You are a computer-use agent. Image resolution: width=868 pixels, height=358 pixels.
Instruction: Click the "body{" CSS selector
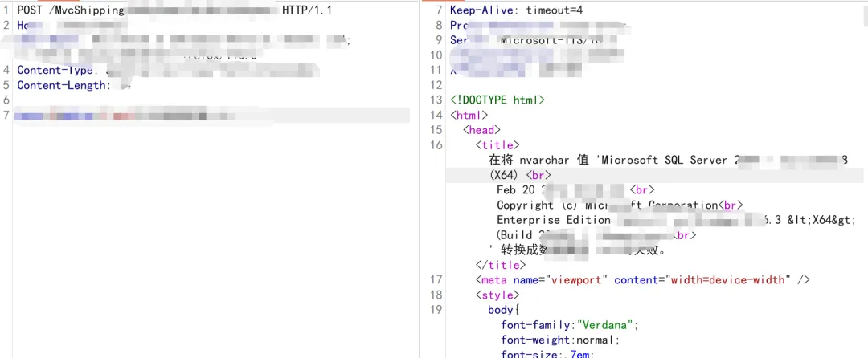(x=504, y=310)
